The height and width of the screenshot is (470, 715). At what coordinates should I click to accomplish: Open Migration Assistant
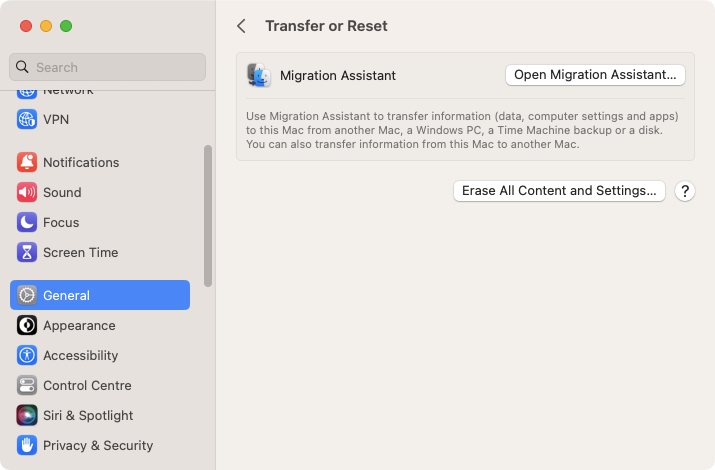(x=595, y=75)
